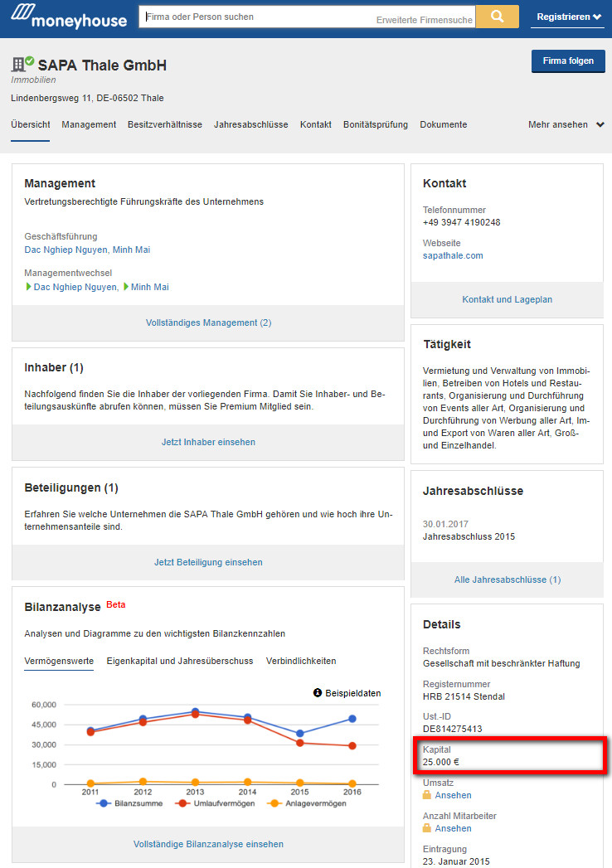This screenshot has height=868, width=612.
Task: Click the moneyhouse logo
Action: pyautogui.click(x=69, y=17)
